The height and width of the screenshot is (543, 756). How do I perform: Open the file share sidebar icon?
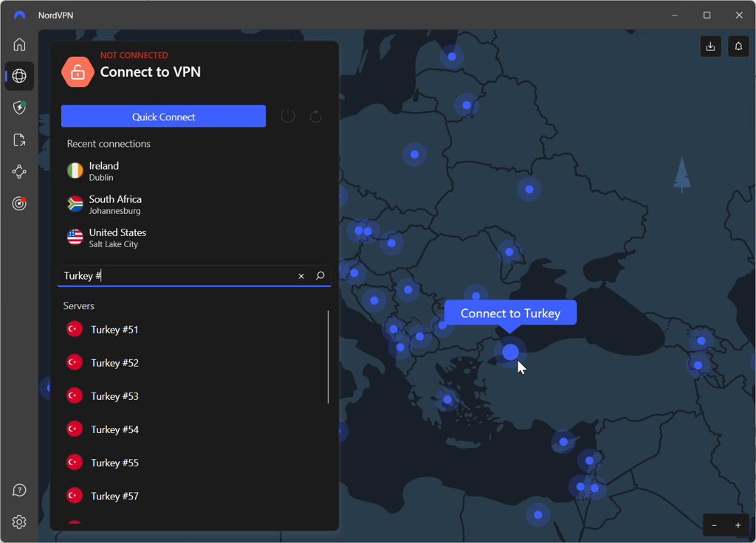point(19,139)
